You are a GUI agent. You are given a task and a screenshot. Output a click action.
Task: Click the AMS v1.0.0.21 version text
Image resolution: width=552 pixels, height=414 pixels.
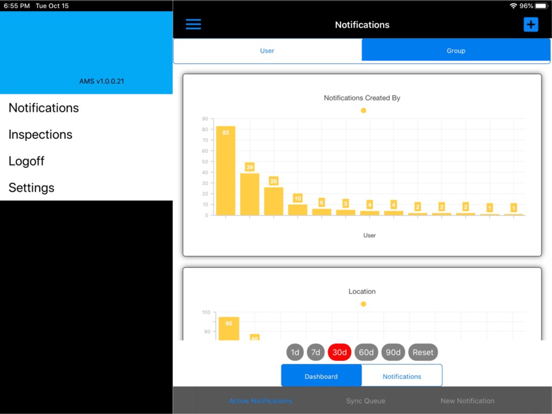click(101, 81)
